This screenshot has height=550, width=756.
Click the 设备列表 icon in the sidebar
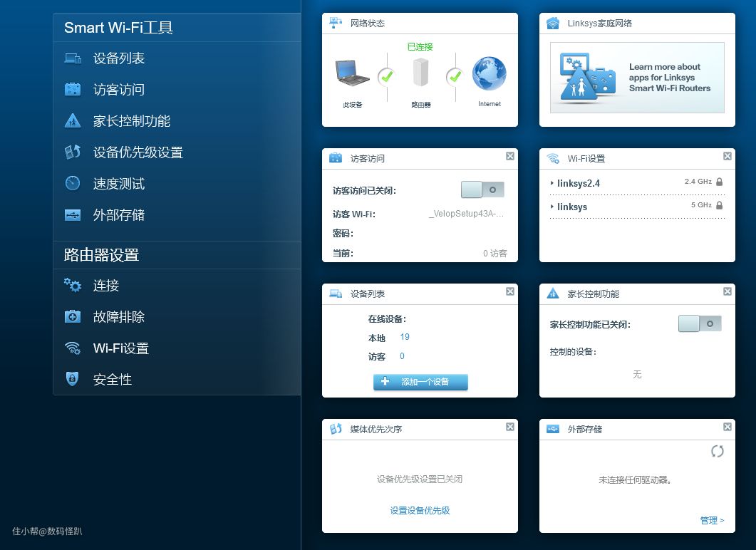click(x=73, y=58)
